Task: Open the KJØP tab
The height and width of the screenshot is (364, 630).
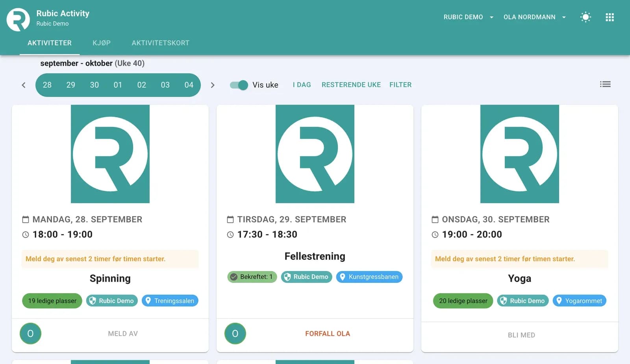Action: pos(102,43)
